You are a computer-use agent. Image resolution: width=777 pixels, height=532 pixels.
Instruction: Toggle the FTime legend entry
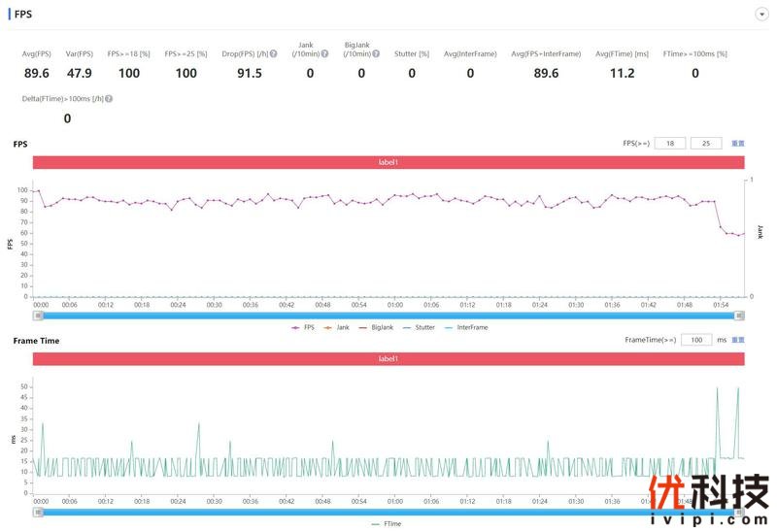387,524
